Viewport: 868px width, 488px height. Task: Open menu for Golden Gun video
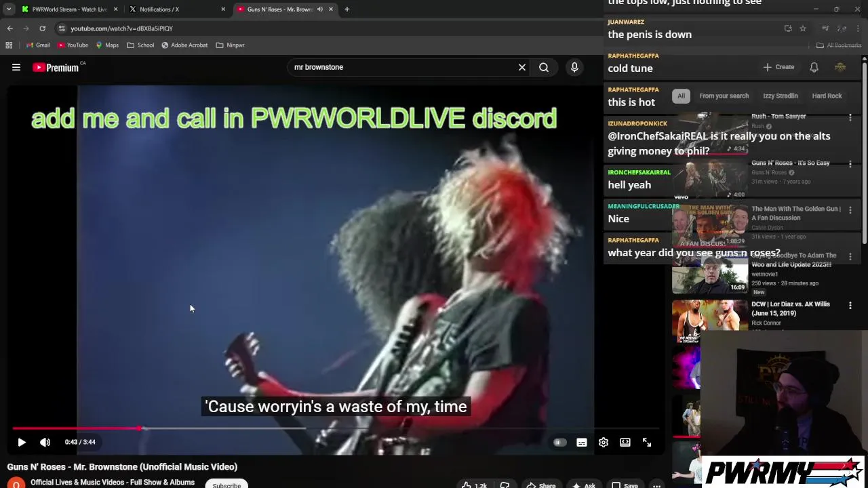pos(850,211)
